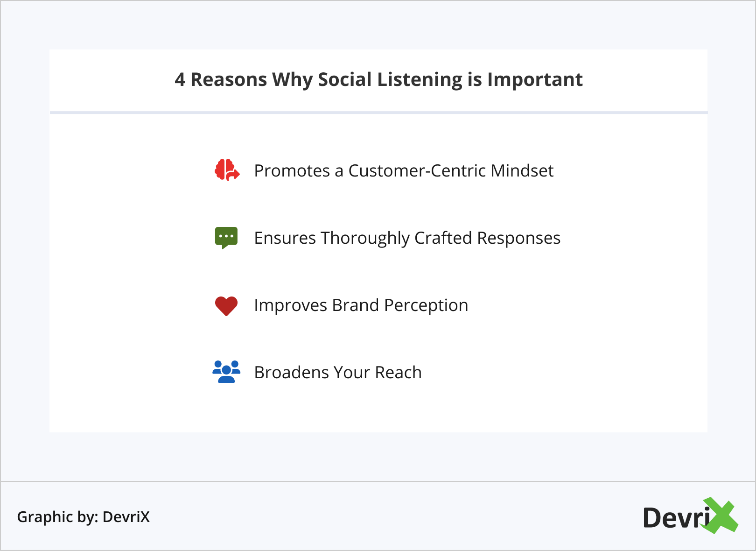This screenshot has width=756, height=551.
Task: Click the 'Broadens Your Reach' text
Action: (338, 373)
